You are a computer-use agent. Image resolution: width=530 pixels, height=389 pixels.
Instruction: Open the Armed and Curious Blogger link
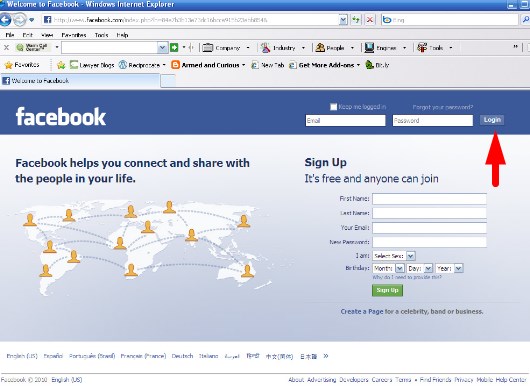(208, 65)
